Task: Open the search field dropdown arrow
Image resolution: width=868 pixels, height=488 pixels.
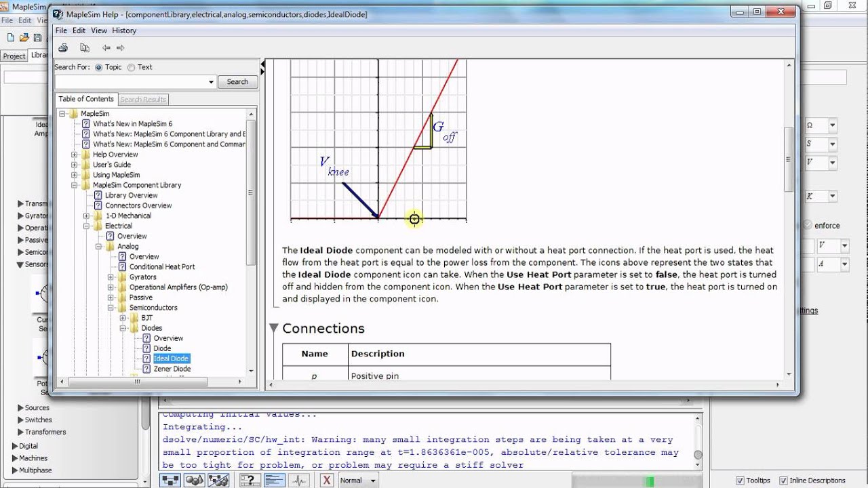Action: 211,82
